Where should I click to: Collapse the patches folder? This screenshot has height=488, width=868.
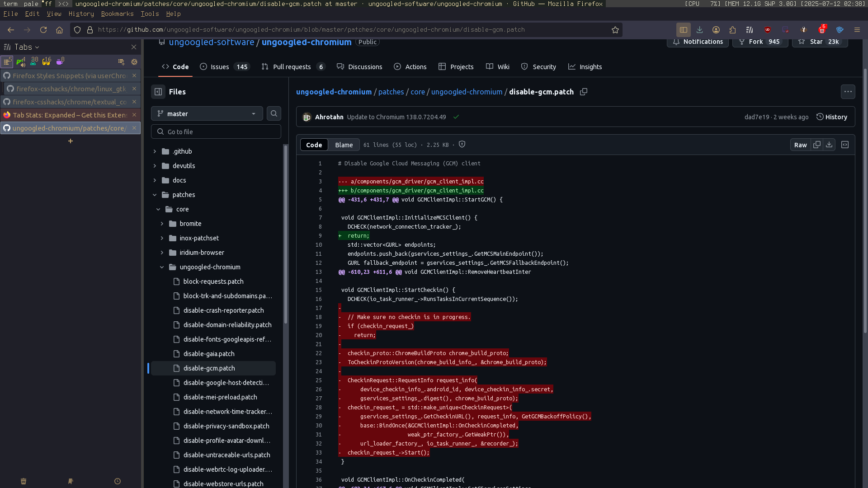coord(155,195)
